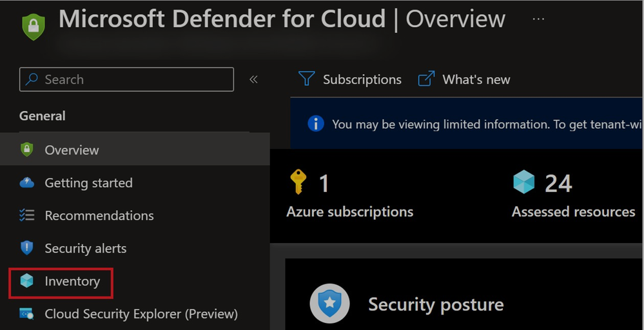Click the magnifier icon in the search box

tap(32, 79)
